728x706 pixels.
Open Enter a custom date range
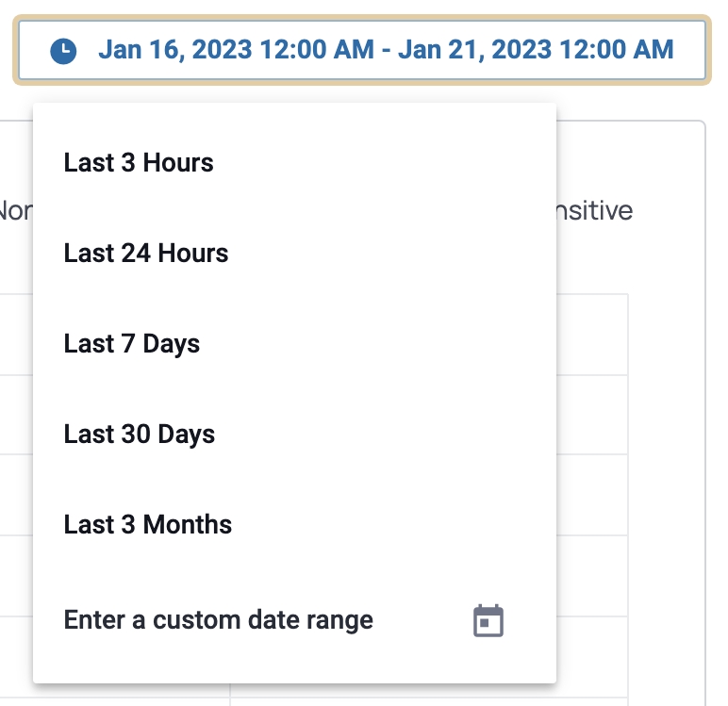219,620
